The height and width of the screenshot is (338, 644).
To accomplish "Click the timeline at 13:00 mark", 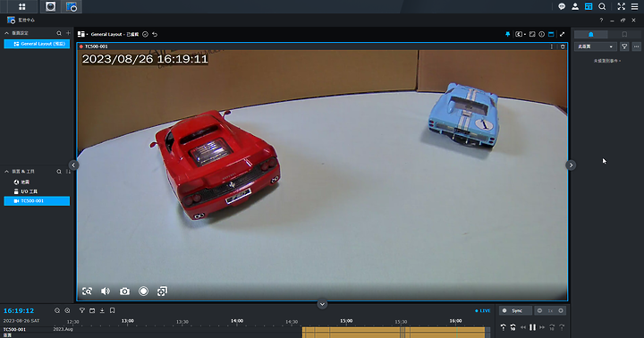I will pos(128,321).
